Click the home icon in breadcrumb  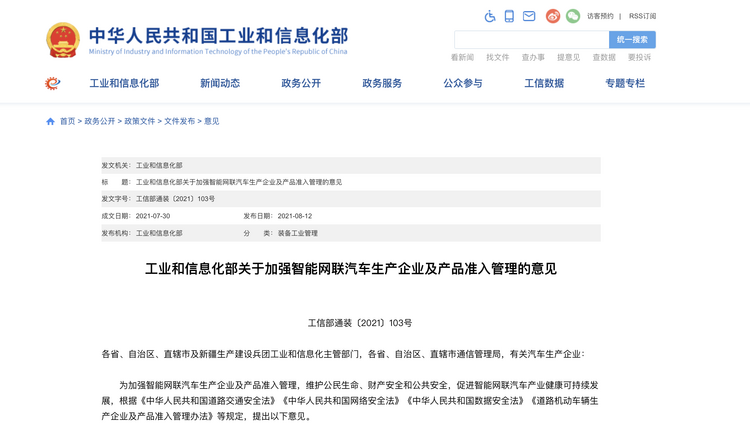(51, 121)
